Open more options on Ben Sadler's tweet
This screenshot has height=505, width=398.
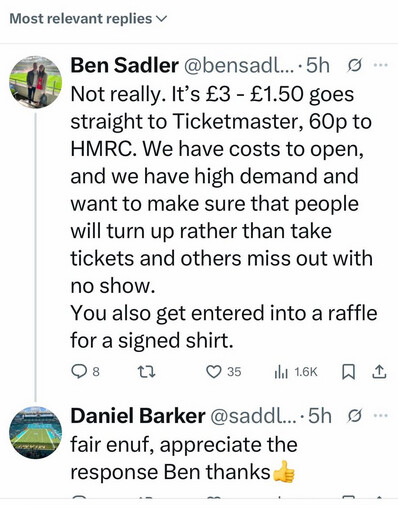click(x=381, y=65)
